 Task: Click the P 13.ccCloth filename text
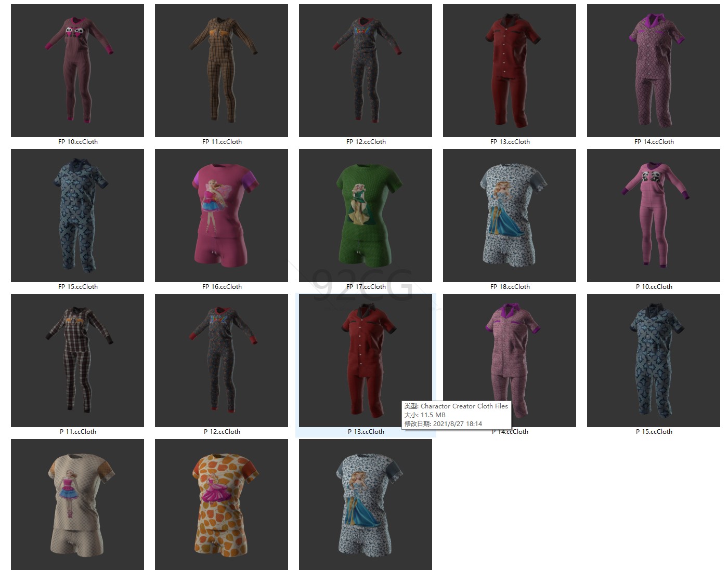click(x=366, y=431)
